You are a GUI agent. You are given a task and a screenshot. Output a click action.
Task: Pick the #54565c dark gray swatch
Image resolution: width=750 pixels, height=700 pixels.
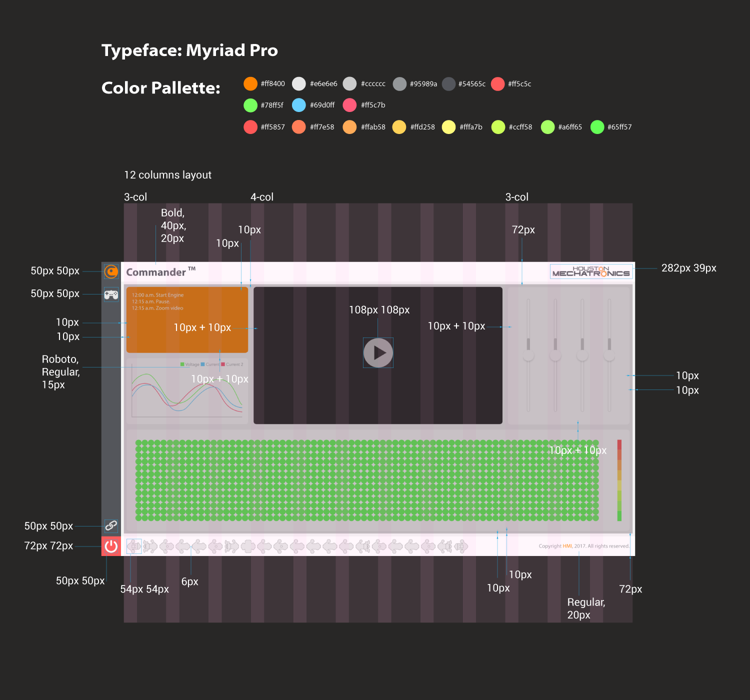[x=449, y=84]
